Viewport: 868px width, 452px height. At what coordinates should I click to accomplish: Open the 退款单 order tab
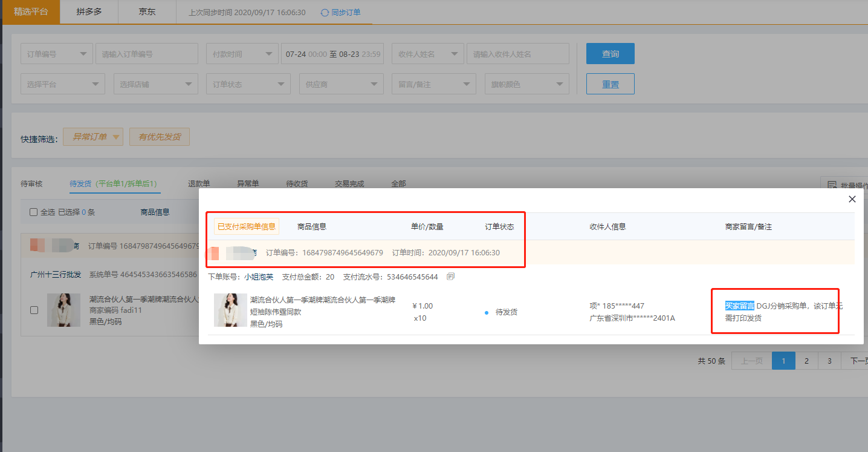pyautogui.click(x=199, y=184)
